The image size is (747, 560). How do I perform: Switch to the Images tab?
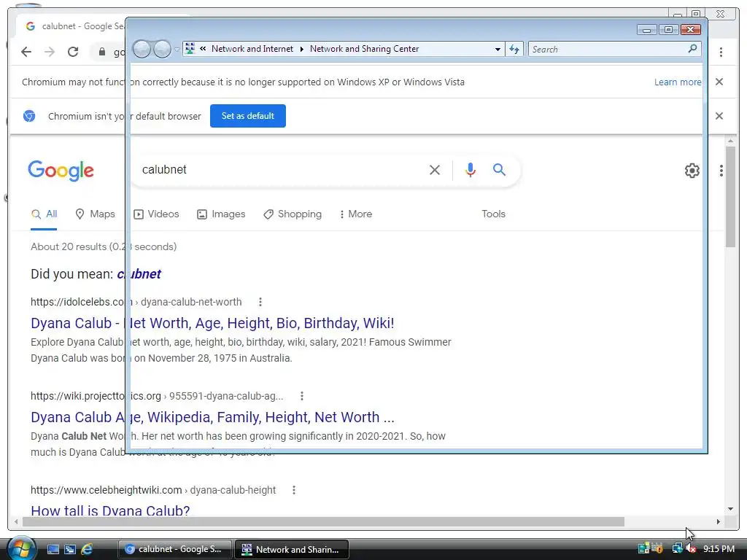click(221, 214)
